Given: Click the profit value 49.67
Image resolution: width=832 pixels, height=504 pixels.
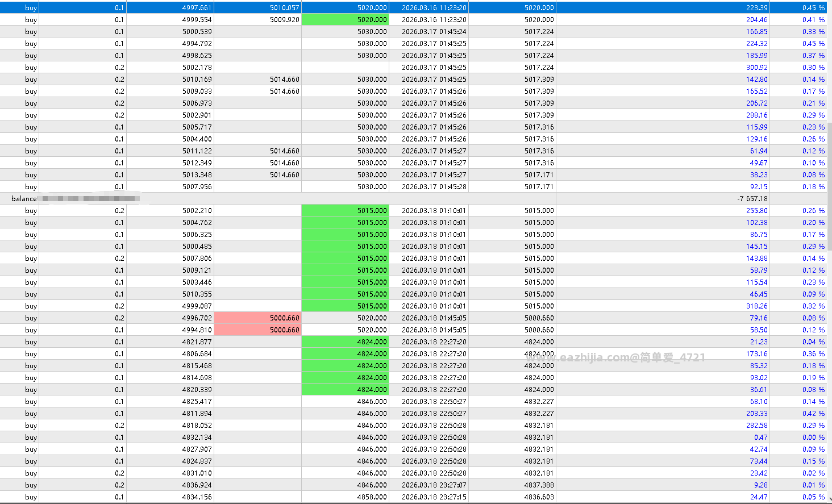Looking at the screenshot, I should (x=759, y=163).
